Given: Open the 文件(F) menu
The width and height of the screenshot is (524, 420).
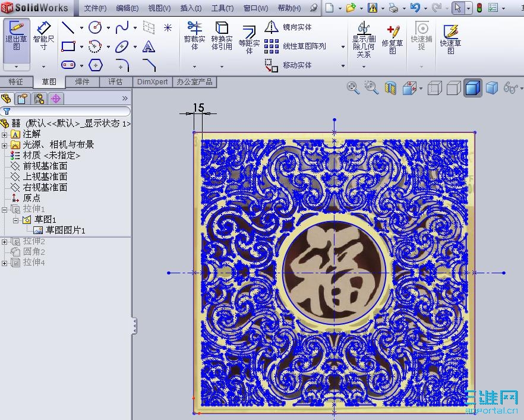Looking at the screenshot, I should (95, 8).
